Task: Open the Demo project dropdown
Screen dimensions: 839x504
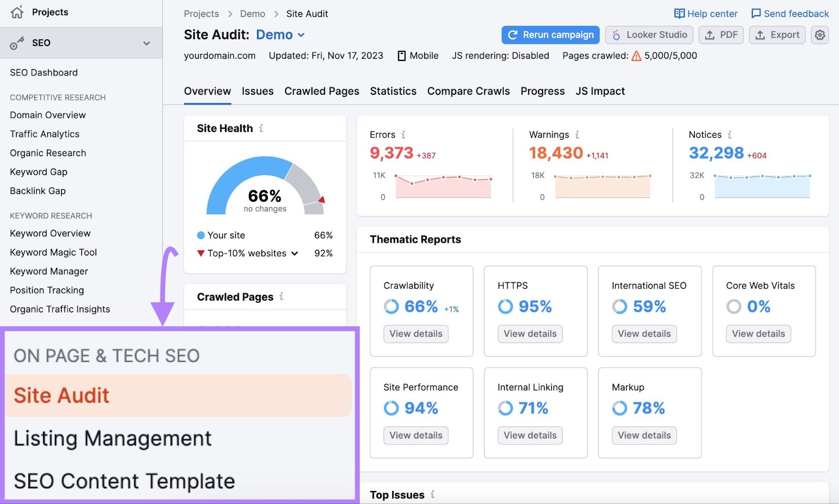Action: (x=281, y=35)
